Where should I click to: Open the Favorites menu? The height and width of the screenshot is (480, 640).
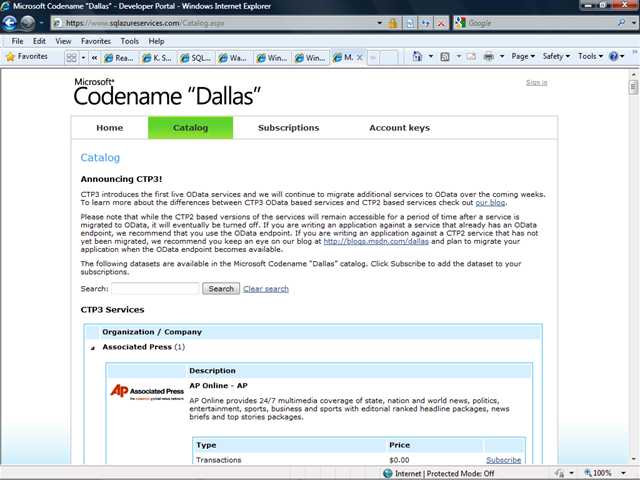pyautogui.click(x=96, y=41)
